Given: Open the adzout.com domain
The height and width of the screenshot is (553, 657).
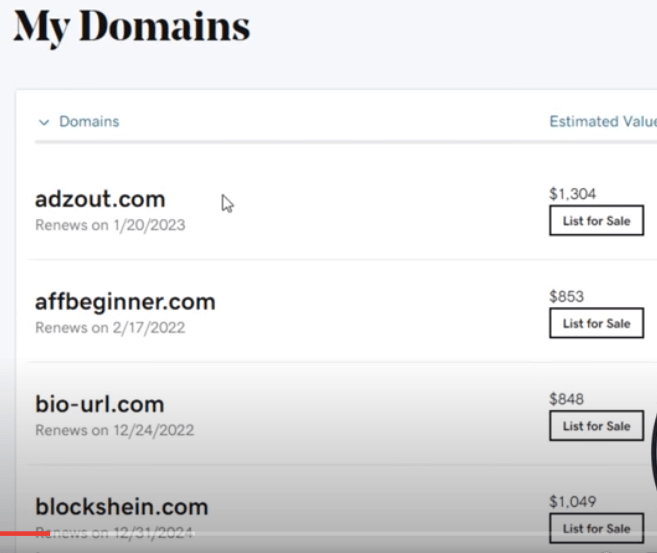Looking at the screenshot, I should 100,199.
